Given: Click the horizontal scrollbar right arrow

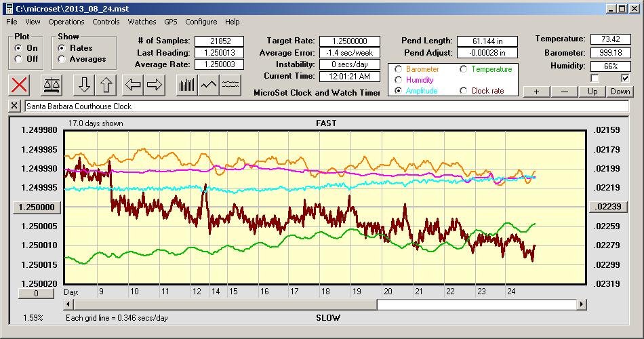Looking at the screenshot, I should (x=581, y=305).
